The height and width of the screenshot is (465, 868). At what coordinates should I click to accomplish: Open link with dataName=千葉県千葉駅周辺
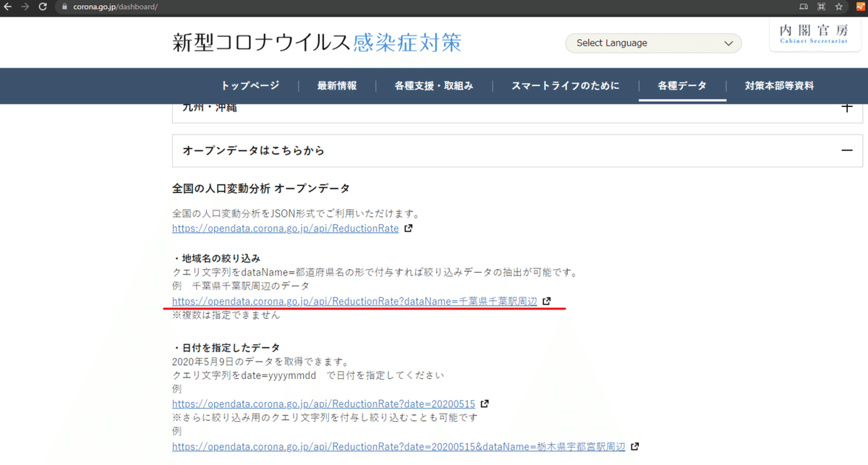pyautogui.click(x=354, y=302)
